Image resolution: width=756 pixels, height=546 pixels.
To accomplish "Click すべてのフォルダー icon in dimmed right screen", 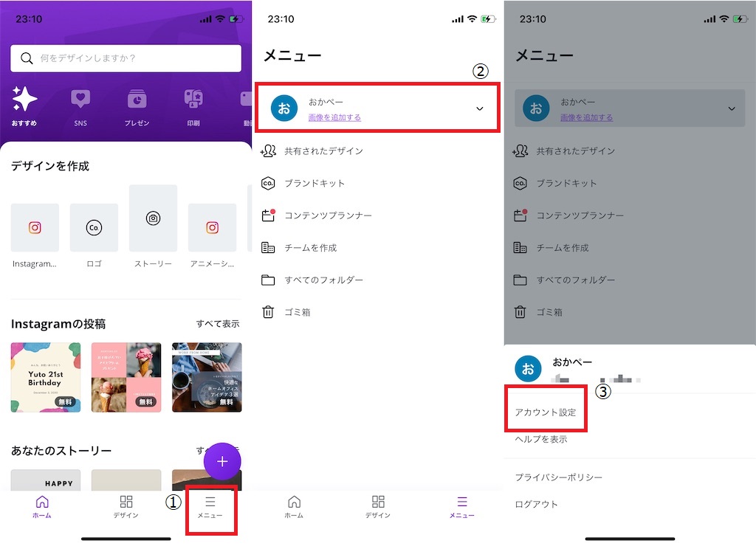I will [x=520, y=280].
